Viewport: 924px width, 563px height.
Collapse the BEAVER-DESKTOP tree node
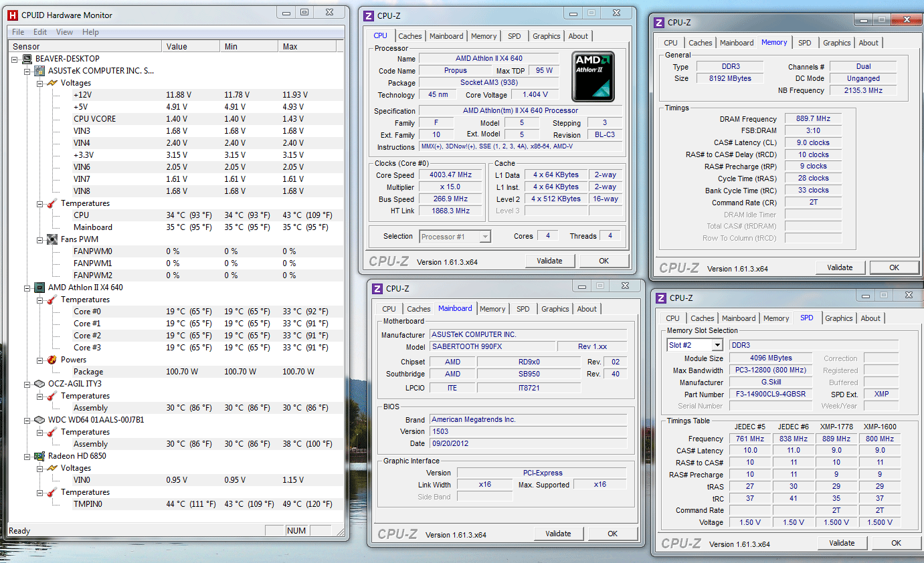click(x=16, y=59)
